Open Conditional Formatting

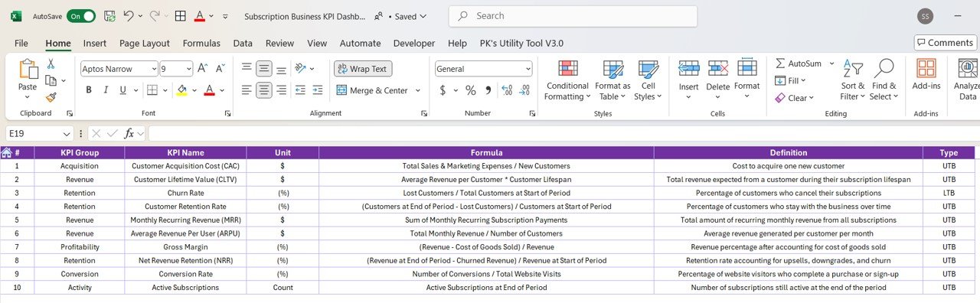point(567,80)
